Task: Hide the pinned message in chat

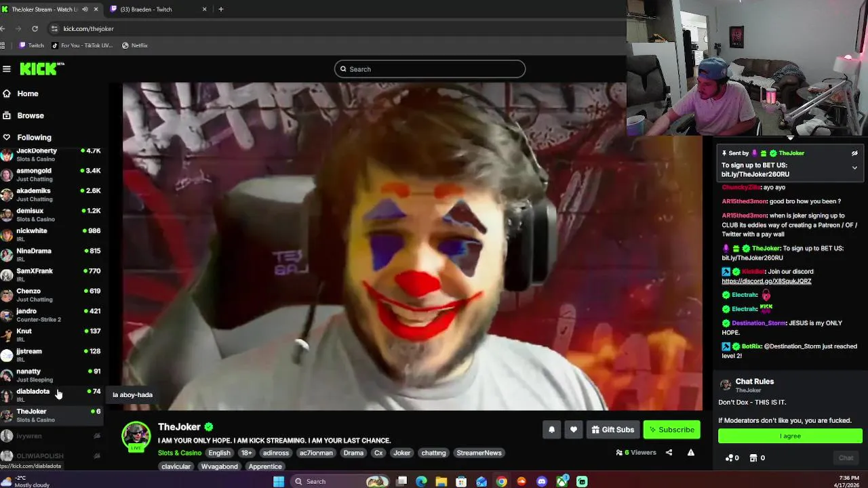Action: point(854,153)
